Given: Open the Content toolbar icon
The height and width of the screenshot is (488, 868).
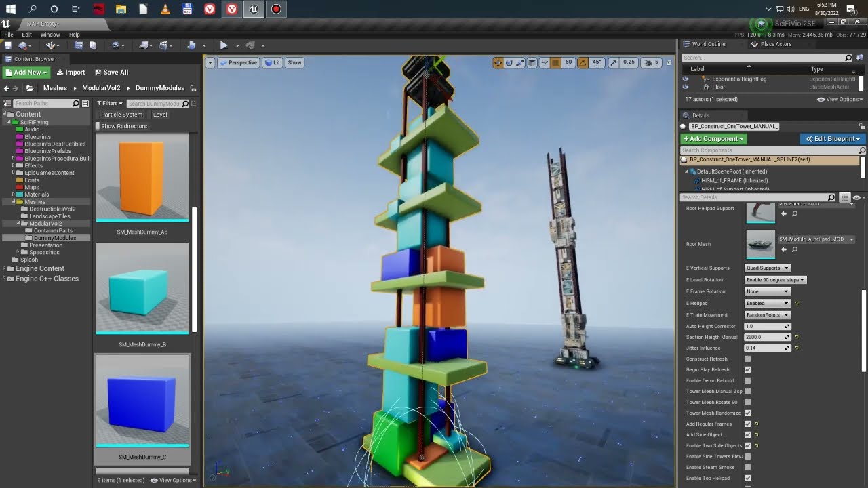Looking at the screenshot, I should click(79, 45).
